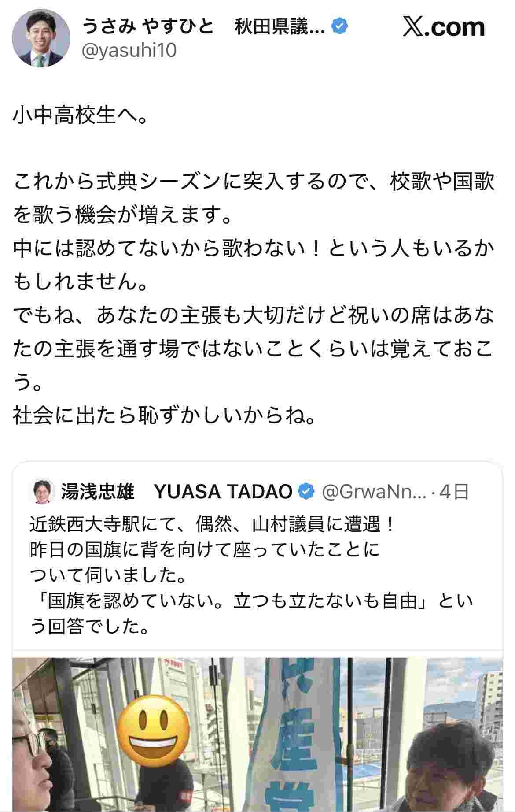Open the @yasuhi10 handle
Image resolution: width=515 pixels, height=812 pixels.
pos(129,51)
